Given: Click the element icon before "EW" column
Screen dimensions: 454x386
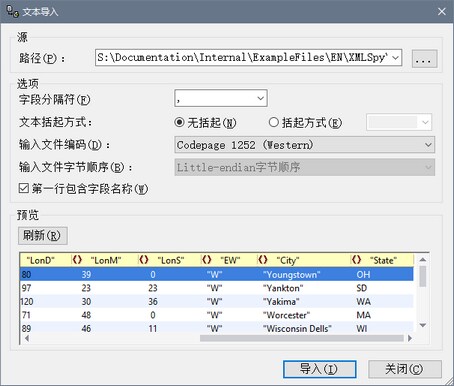Looking at the screenshot, I should pyautogui.click(x=207, y=260).
